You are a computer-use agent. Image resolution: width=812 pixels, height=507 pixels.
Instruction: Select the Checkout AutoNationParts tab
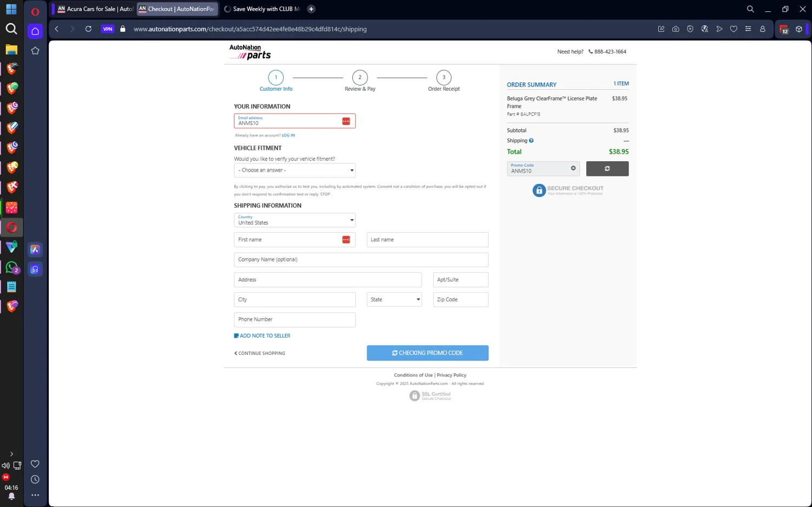[177, 9]
